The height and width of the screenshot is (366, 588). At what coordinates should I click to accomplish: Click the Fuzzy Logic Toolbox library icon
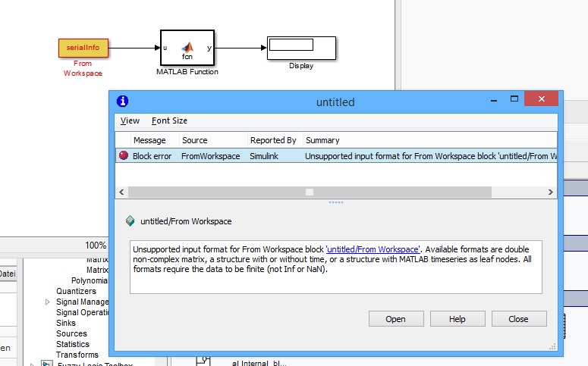[x=47, y=364]
